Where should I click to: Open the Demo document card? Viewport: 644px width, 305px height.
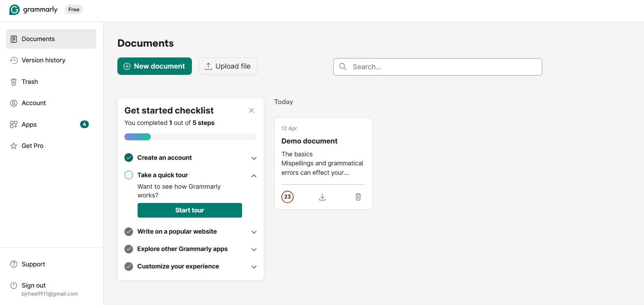click(323, 163)
